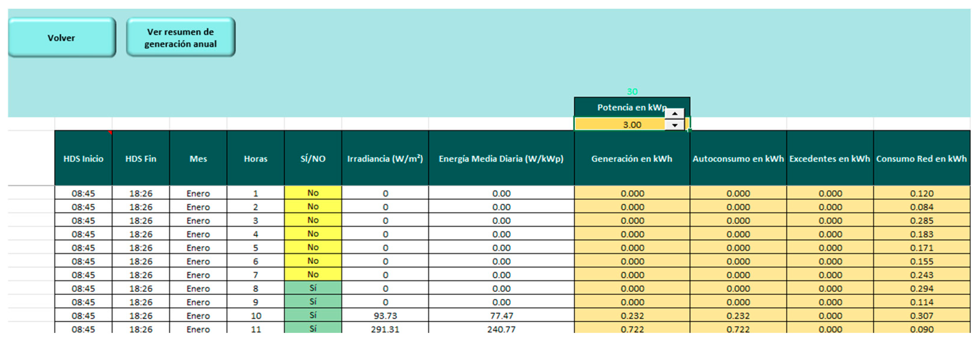This screenshot has height=346, width=980.
Task: Select the Horas column header
Action: [256, 158]
